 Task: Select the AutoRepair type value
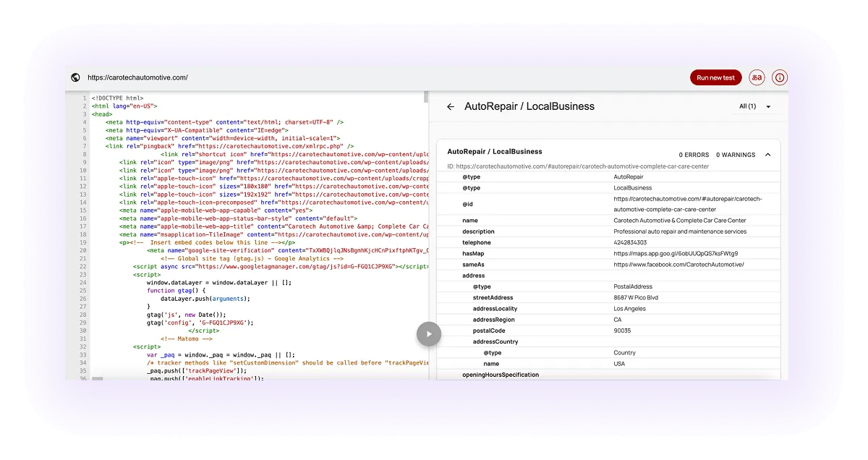tap(628, 176)
